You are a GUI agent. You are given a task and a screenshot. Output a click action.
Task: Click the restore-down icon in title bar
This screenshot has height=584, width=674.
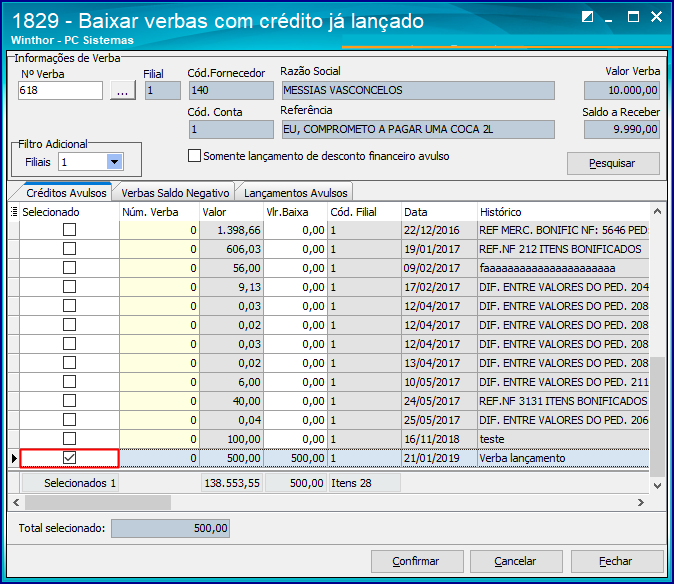click(587, 17)
